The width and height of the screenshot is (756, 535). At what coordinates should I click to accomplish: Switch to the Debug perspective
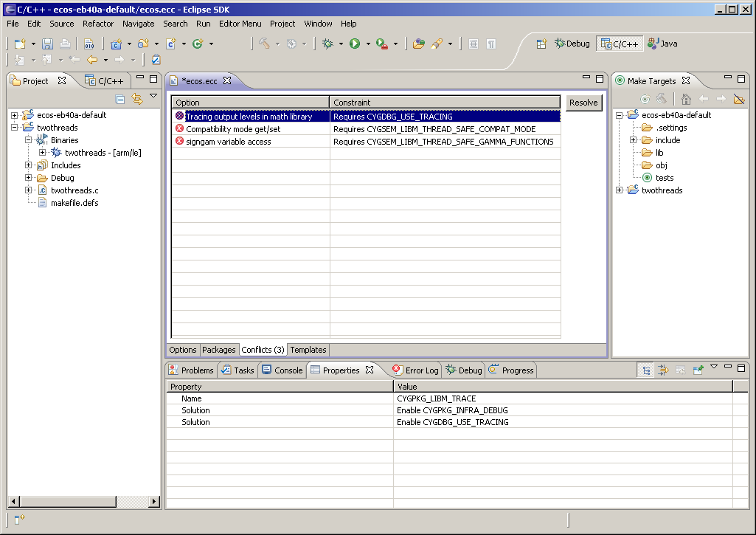(x=572, y=44)
